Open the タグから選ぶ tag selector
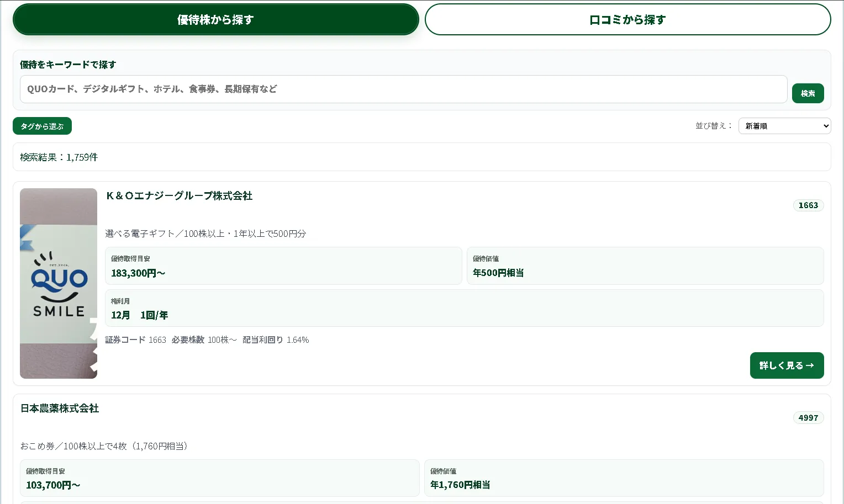The width and height of the screenshot is (844, 504). tap(42, 126)
